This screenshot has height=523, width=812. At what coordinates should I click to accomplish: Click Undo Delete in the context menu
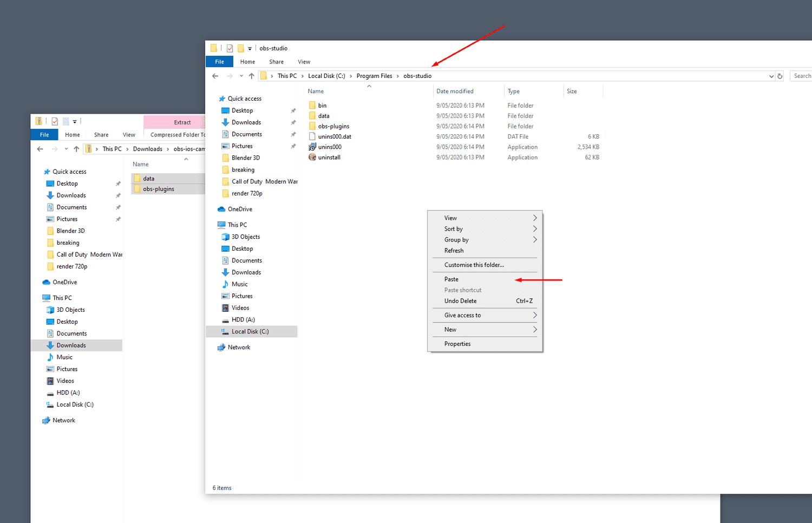(460, 300)
